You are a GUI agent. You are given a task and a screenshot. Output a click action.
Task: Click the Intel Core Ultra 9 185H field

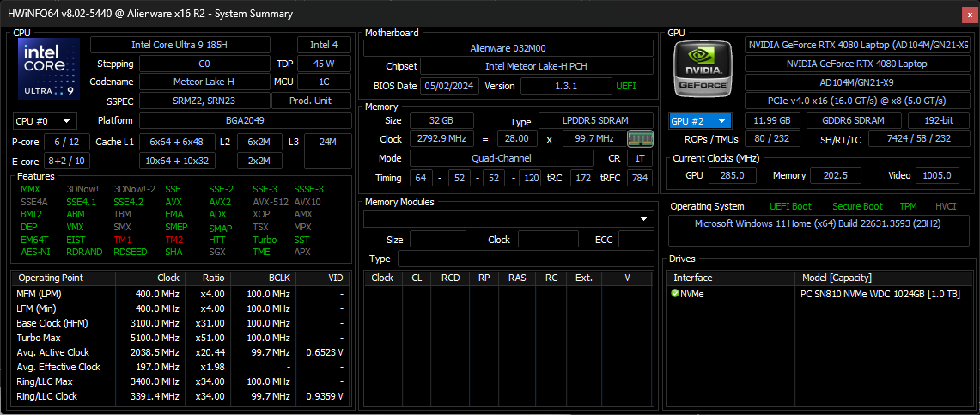[x=180, y=45]
